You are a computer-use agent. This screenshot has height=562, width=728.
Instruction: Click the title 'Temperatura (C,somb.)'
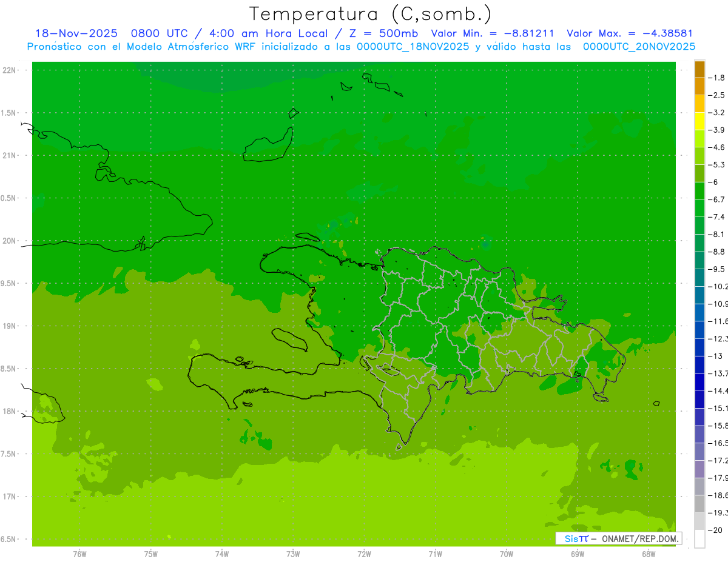(370, 14)
